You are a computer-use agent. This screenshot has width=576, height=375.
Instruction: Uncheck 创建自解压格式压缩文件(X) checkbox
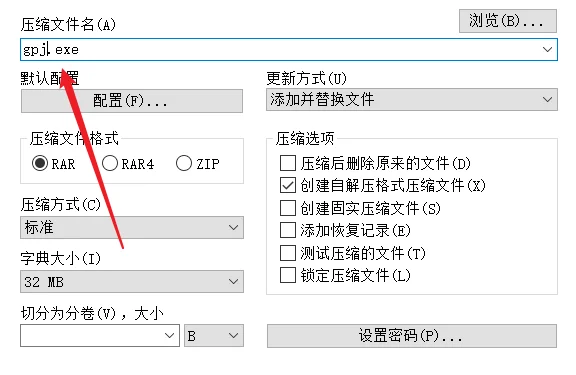click(288, 185)
